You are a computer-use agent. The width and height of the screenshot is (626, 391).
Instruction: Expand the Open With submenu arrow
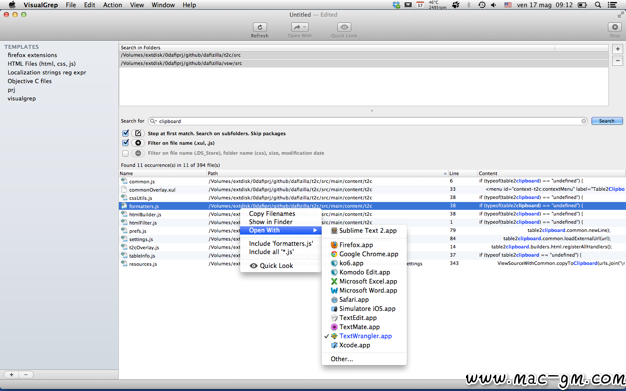pyautogui.click(x=315, y=230)
